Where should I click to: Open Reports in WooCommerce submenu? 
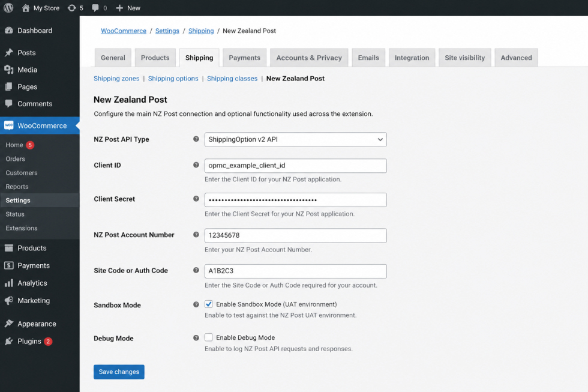17,187
